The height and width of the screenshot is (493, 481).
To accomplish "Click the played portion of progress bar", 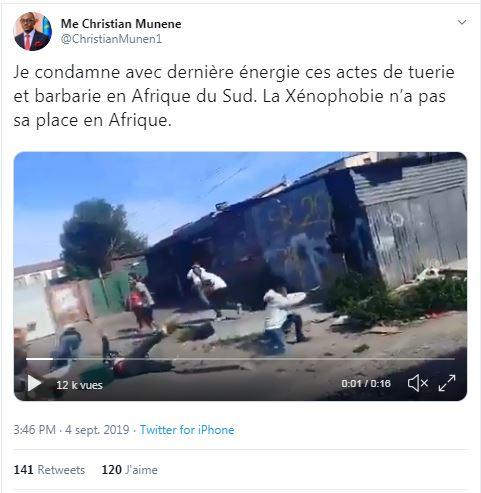I will [x=40, y=359].
